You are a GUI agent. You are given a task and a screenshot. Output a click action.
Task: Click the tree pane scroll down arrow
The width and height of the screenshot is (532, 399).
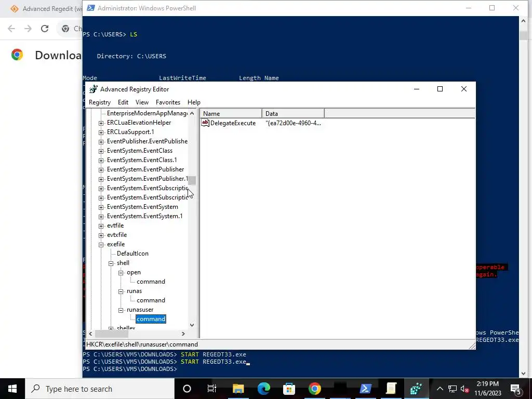(x=192, y=325)
